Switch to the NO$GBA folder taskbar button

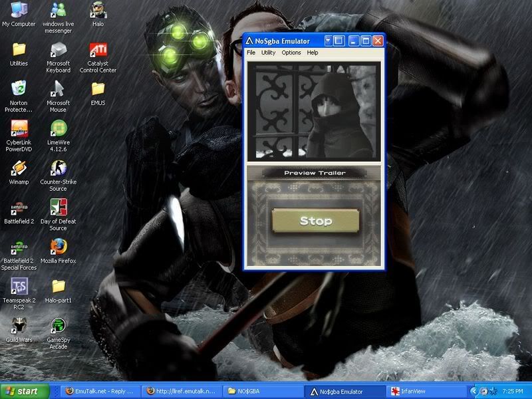point(263,392)
